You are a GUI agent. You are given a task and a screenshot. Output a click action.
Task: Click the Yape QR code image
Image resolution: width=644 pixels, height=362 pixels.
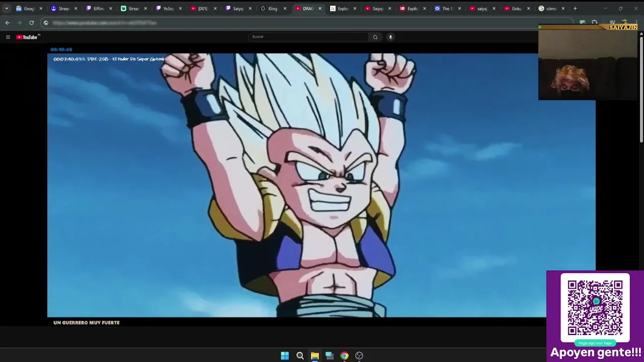595,308
